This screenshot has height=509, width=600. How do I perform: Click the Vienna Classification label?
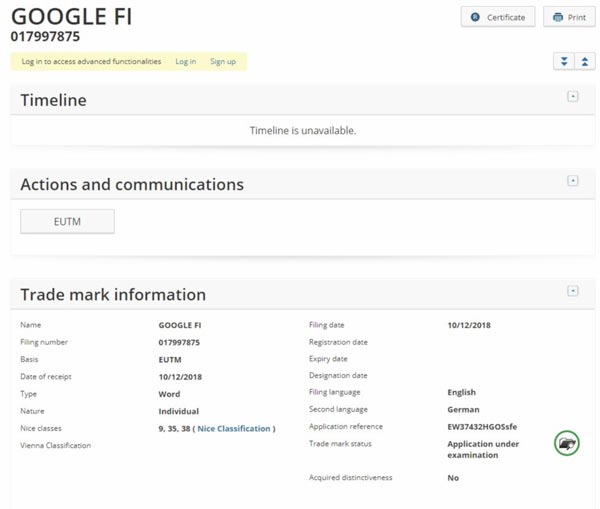pyautogui.click(x=55, y=445)
